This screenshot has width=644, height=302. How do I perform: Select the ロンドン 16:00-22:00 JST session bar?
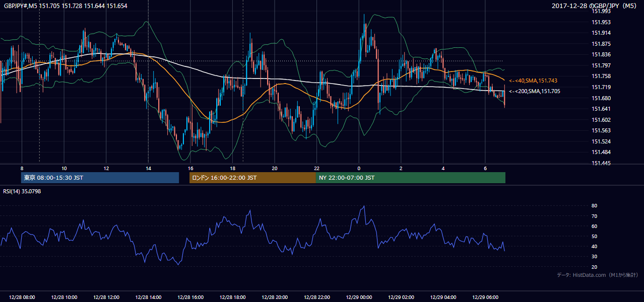click(x=252, y=178)
